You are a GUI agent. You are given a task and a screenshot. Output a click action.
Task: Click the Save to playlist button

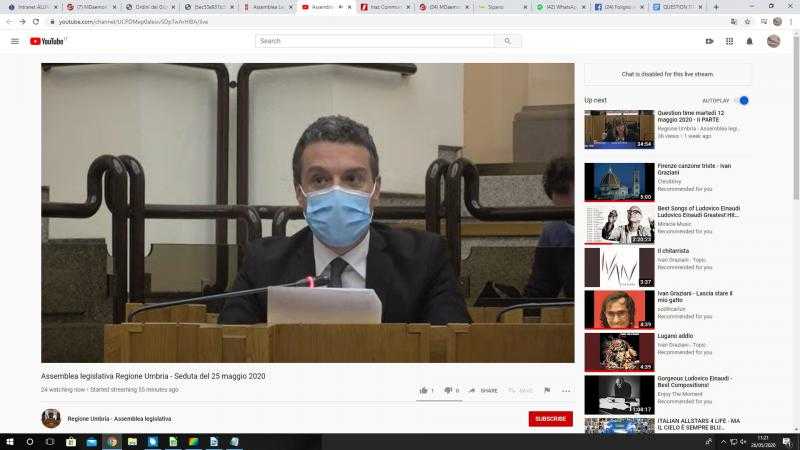(520, 390)
